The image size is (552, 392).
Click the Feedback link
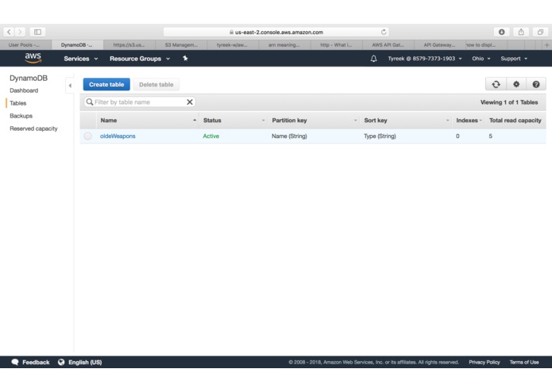coord(36,362)
